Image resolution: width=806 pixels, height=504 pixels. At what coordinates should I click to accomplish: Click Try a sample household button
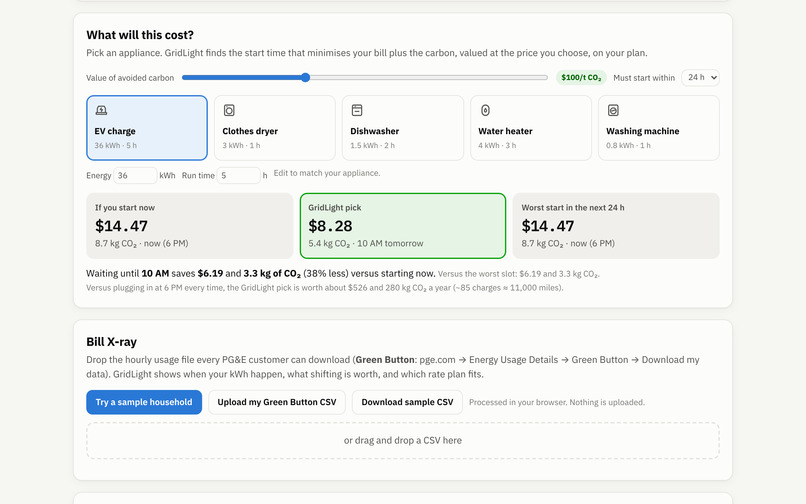coord(144,402)
